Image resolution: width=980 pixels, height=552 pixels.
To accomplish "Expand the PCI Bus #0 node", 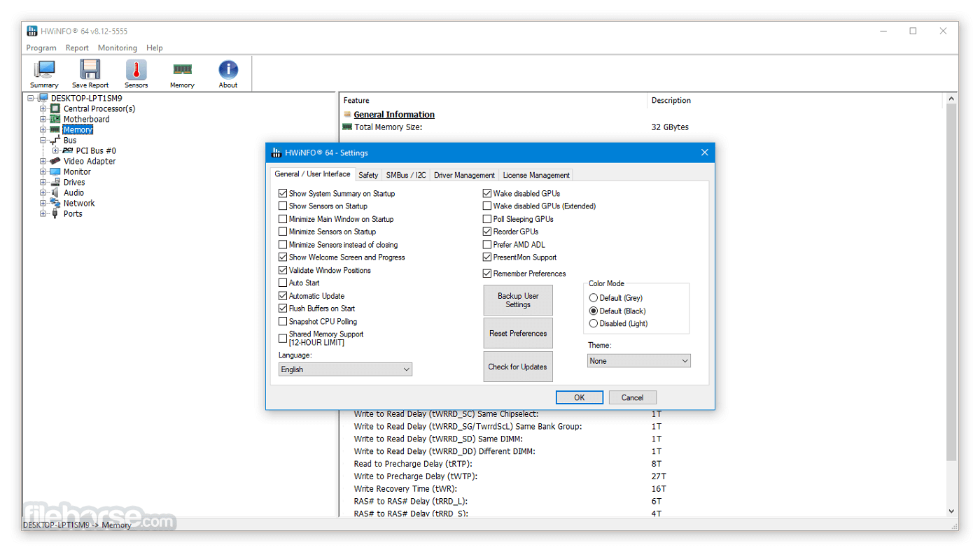I will (56, 150).
